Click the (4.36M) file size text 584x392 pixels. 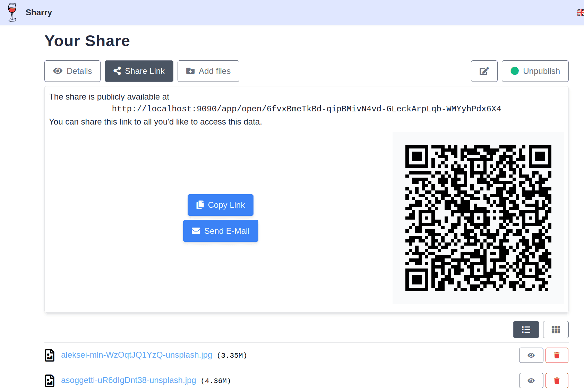click(216, 381)
